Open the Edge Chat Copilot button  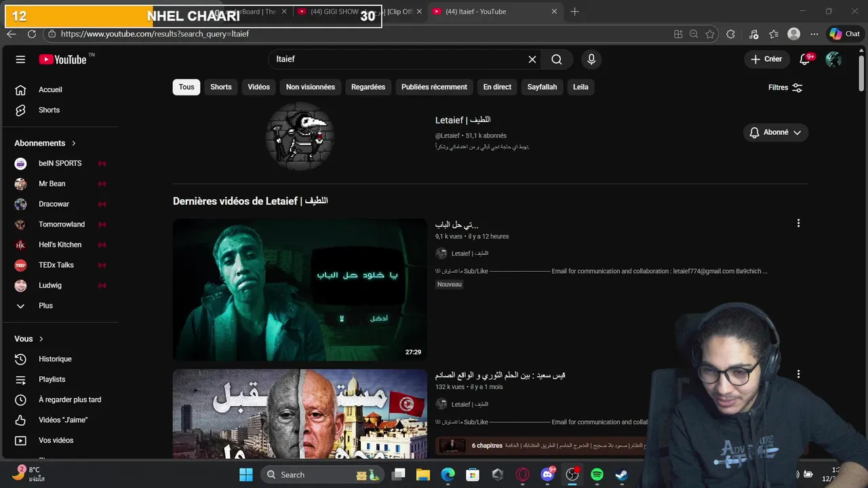845,34
